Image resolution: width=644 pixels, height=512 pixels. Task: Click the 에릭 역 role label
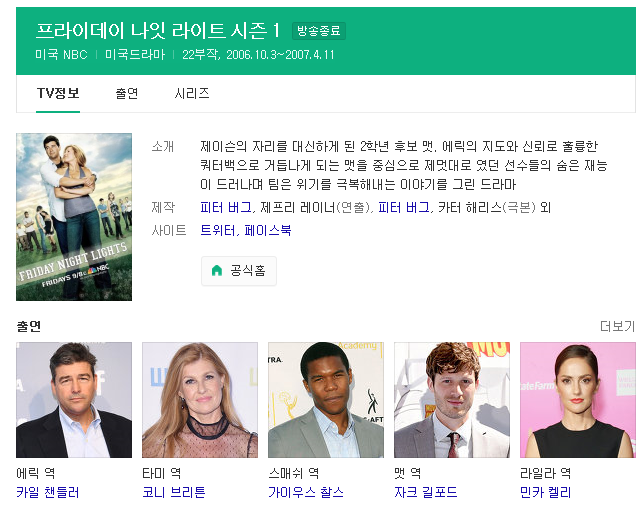35,473
